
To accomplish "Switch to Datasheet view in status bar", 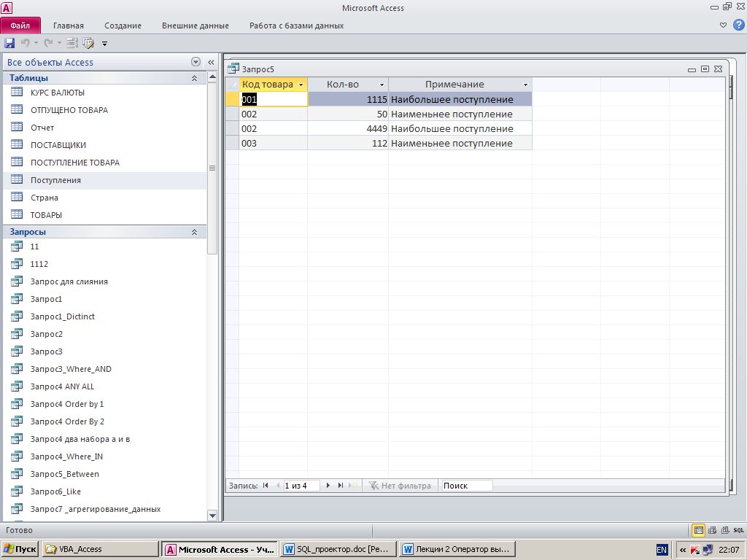I will pos(698,530).
